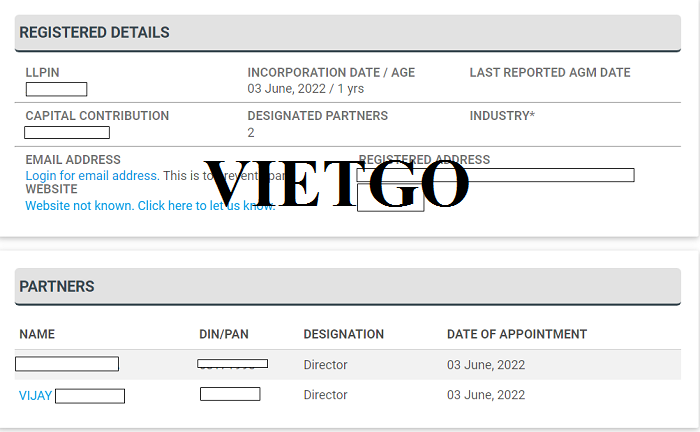
Task: Click the DIN/PAN column header
Action: [224, 334]
